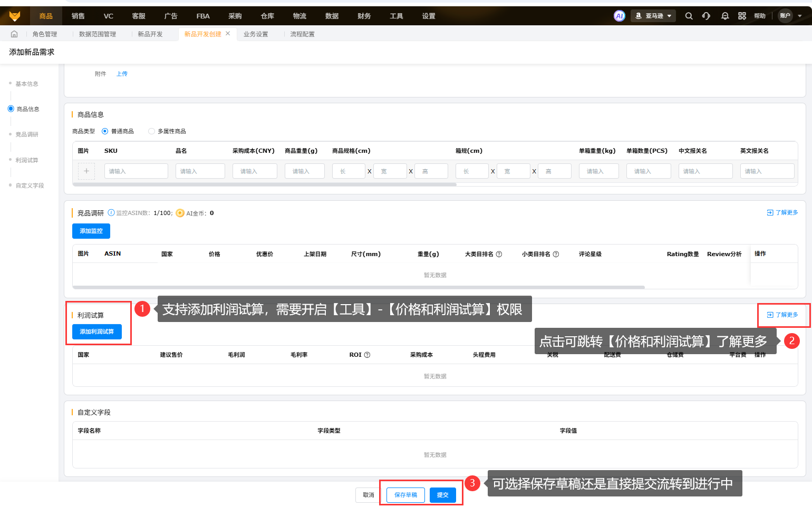Go to the home icon tab
This screenshot has width=812, height=507.
[x=14, y=34]
